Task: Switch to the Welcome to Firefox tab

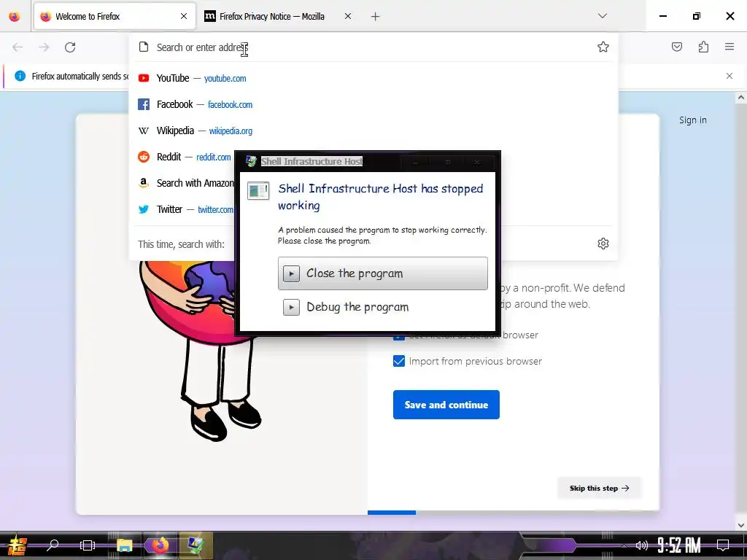Action: 115,16
